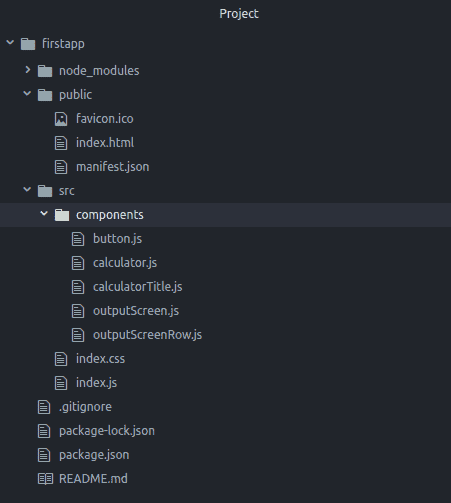Click the file icon next to button.js

pyautogui.click(x=78, y=239)
